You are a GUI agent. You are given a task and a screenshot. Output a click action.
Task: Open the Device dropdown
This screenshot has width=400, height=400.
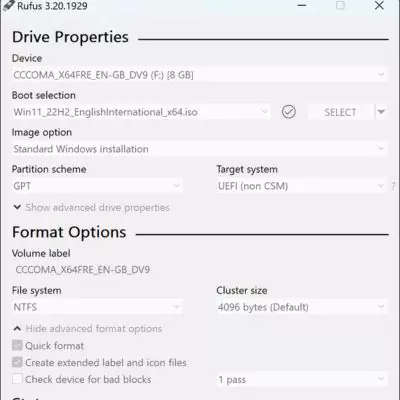pos(199,75)
